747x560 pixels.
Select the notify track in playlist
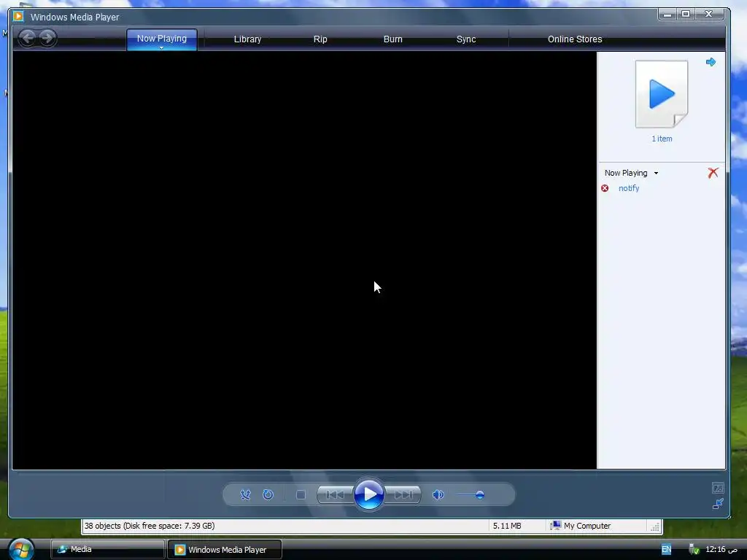(x=629, y=188)
